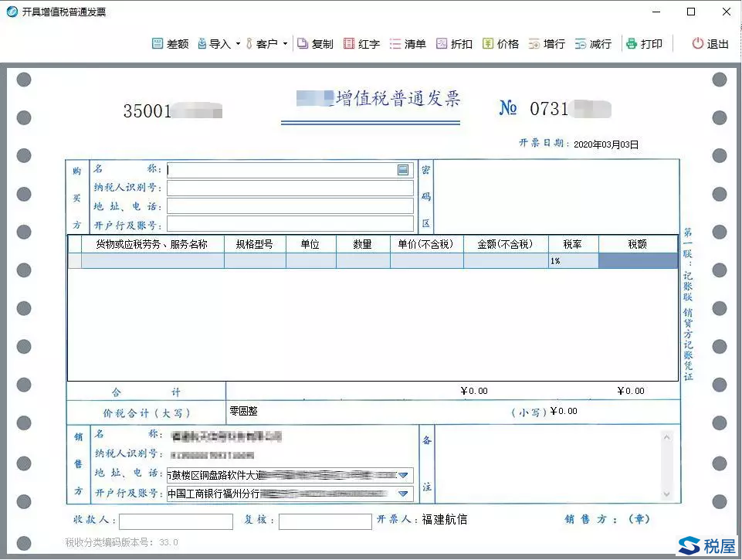Add a row with 增行 icon
742x560 pixels.
pyautogui.click(x=534, y=43)
